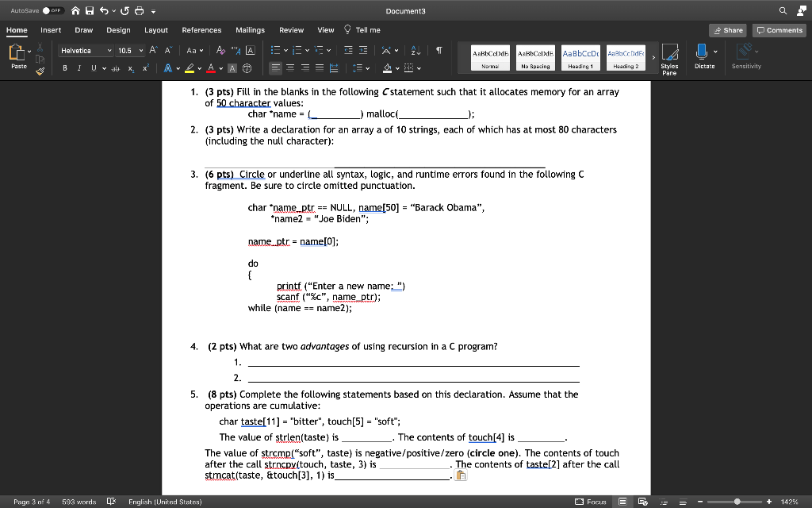Viewport: 812px width, 508px height.
Task: Toggle italic formatting
Action: click(x=78, y=67)
